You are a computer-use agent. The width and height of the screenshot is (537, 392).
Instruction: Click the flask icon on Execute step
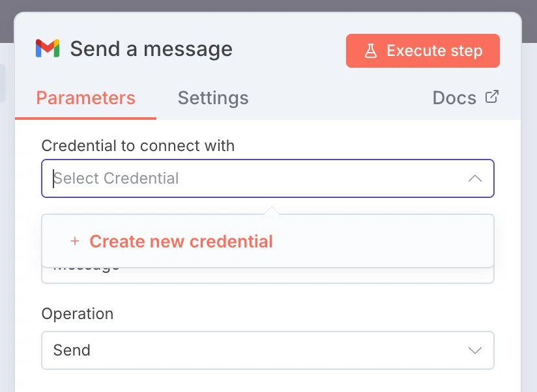(371, 51)
